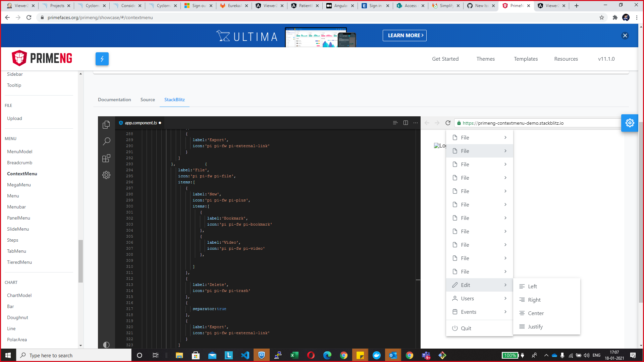Image resolution: width=644 pixels, height=362 pixels.
Task: Click the StackBlitz preview address bar
Action: tap(537, 123)
